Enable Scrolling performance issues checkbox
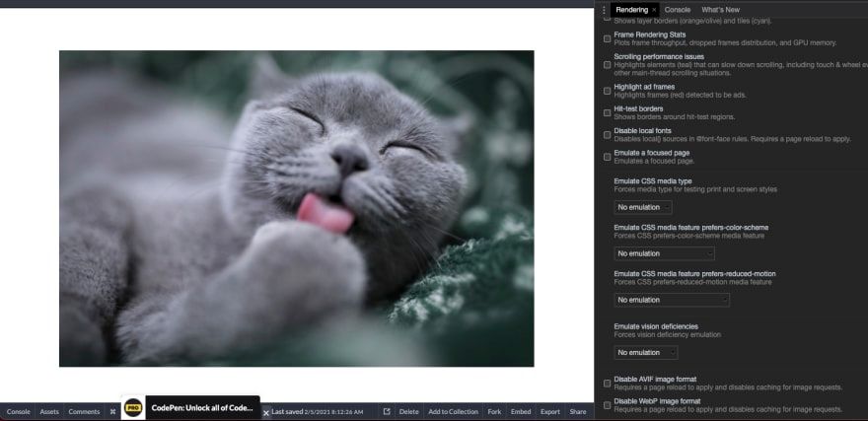 click(608, 65)
